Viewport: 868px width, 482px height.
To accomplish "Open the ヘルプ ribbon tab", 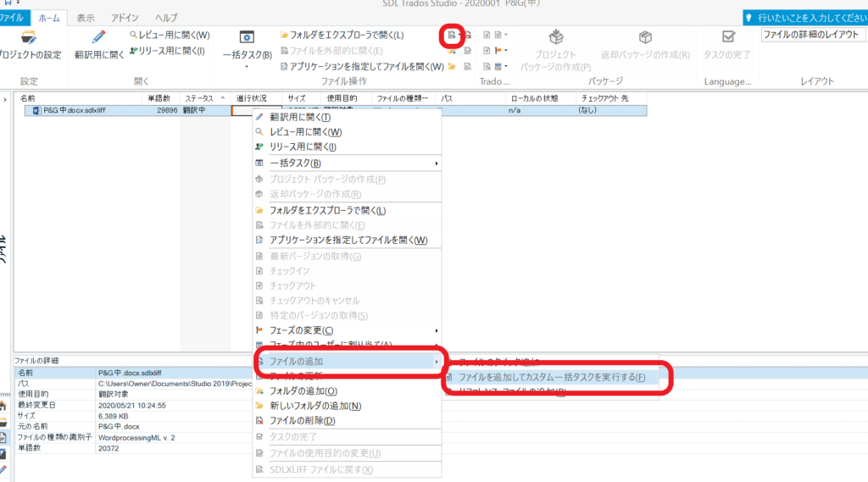I will (x=166, y=18).
